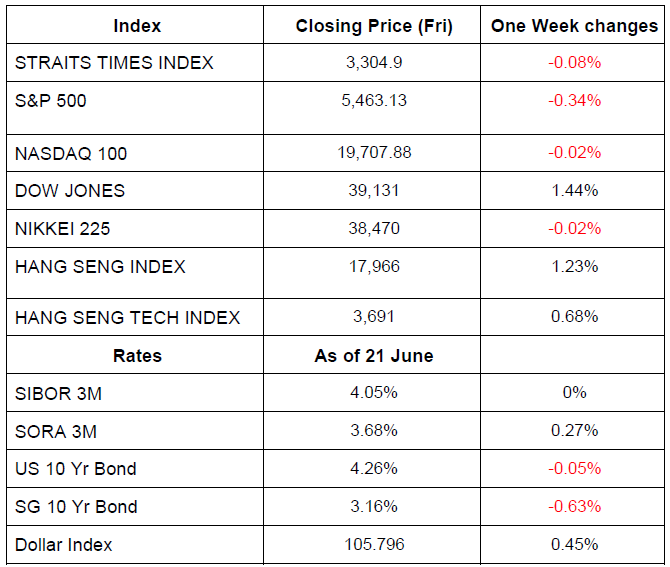This screenshot has width=670, height=567.
Task: Select the STRAITS TIMES INDEX cell
Action: [114, 63]
